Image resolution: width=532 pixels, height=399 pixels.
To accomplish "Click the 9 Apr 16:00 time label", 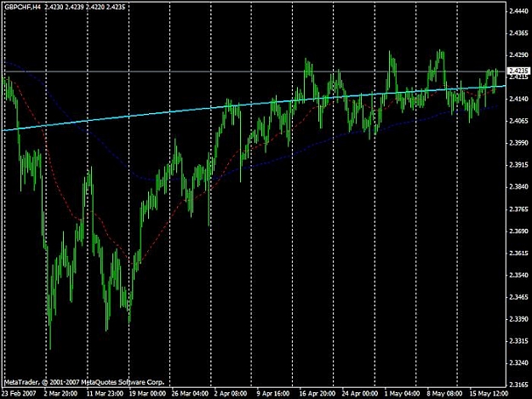I will pos(272,394).
